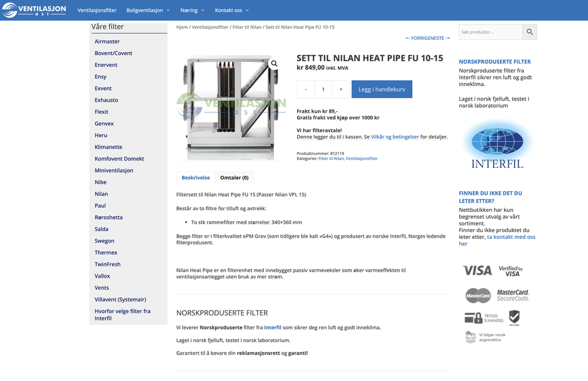588x381 pixels.
Task: Click the MasterCard logo
Action: pos(478,295)
